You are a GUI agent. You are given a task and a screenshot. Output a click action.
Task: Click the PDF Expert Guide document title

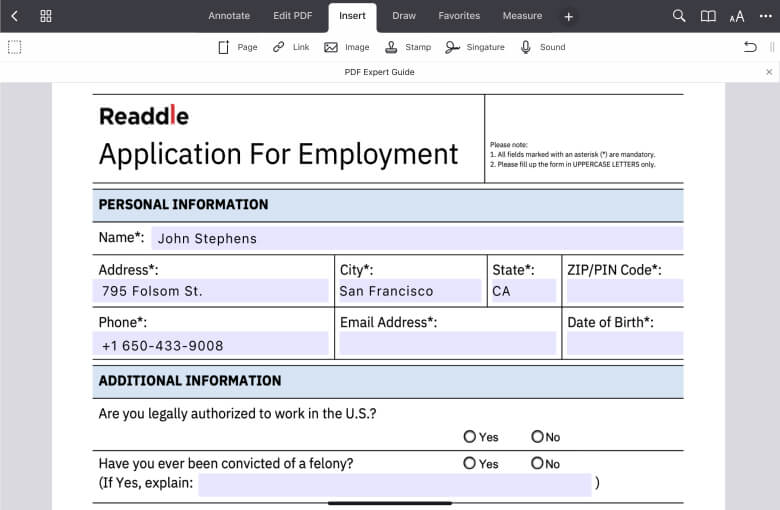[380, 72]
